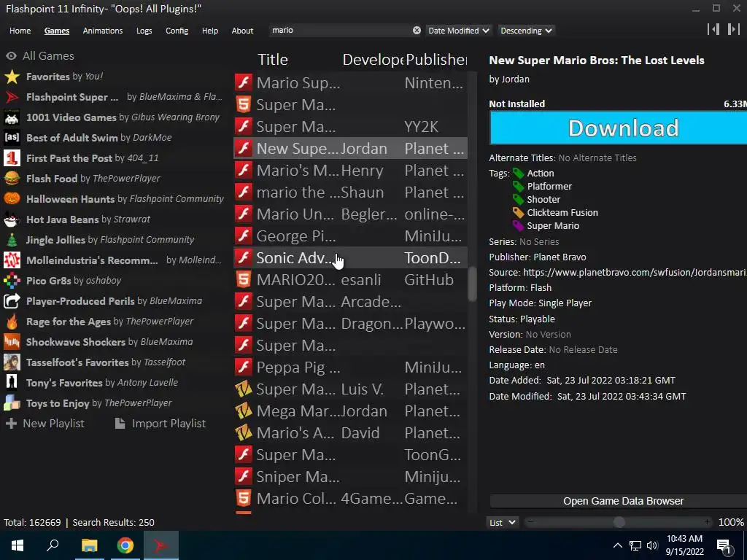Click the green Action tag icon
The width and height of the screenshot is (747, 560).
pyautogui.click(x=518, y=174)
